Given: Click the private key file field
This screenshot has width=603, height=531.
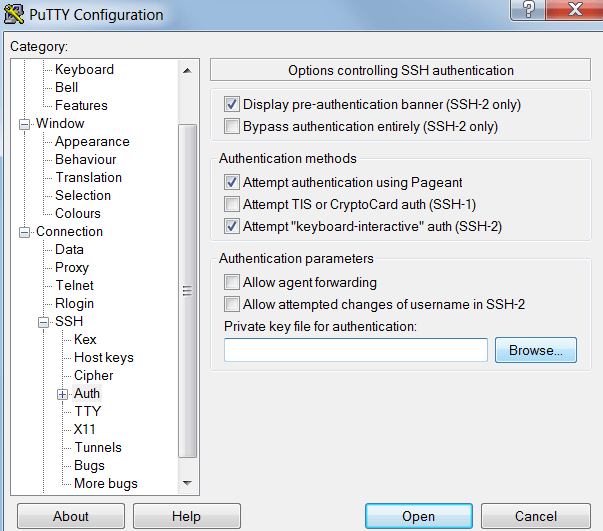Looking at the screenshot, I should pos(356,350).
